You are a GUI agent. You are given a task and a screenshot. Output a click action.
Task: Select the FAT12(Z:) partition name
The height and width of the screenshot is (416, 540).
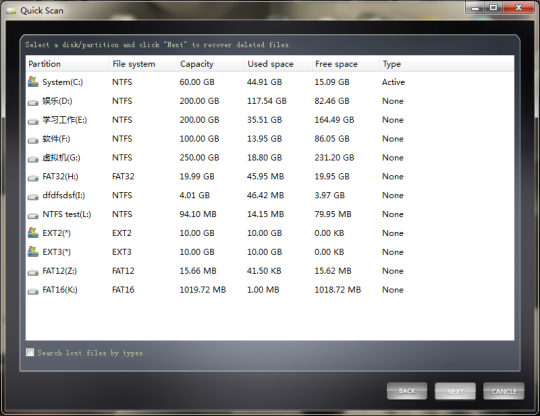click(60, 271)
